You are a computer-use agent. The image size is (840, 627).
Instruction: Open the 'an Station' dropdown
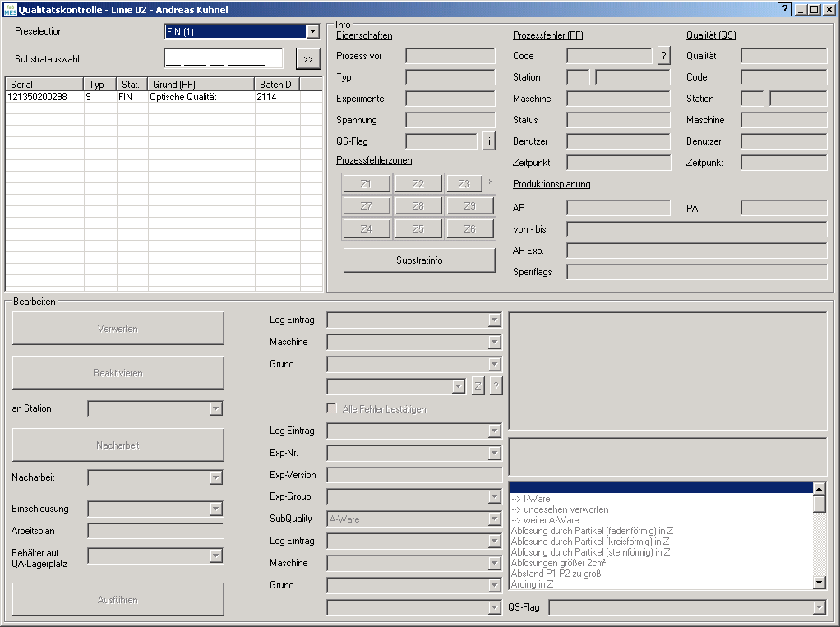pos(215,408)
